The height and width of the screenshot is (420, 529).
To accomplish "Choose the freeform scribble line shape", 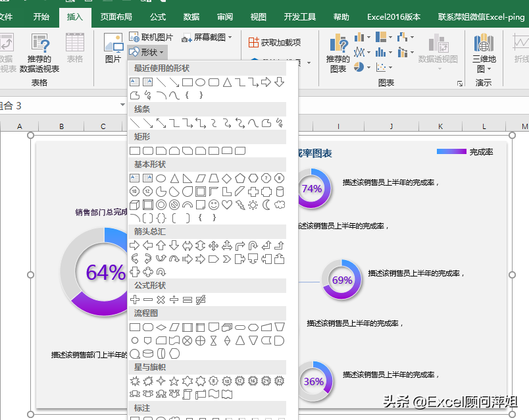I will pyautogui.click(x=280, y=123).
